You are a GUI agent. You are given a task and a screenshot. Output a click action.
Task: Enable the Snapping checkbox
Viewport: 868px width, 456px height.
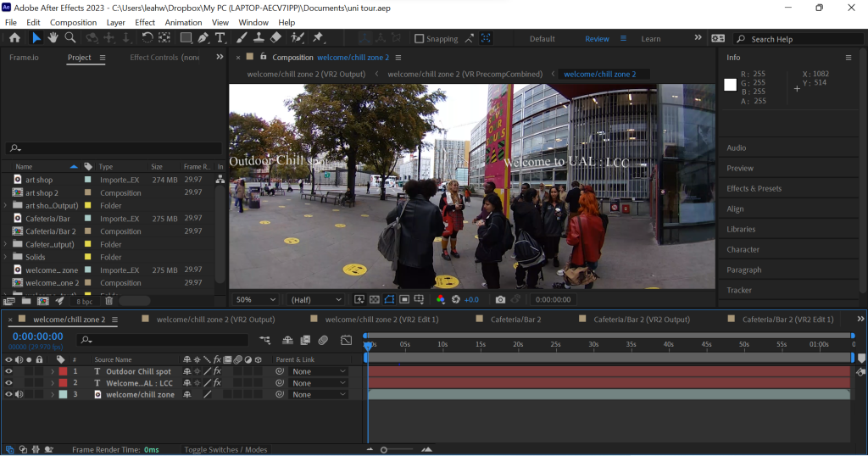[419, 39]
